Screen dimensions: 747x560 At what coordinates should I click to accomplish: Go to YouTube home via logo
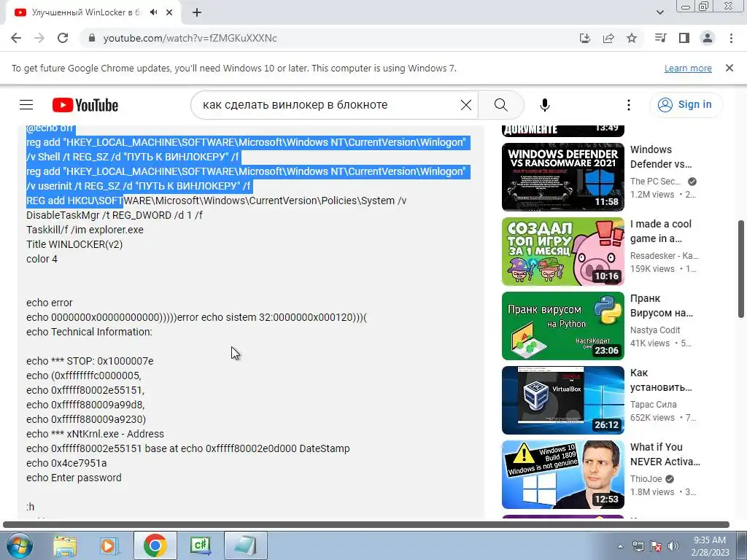coord(85,105)
